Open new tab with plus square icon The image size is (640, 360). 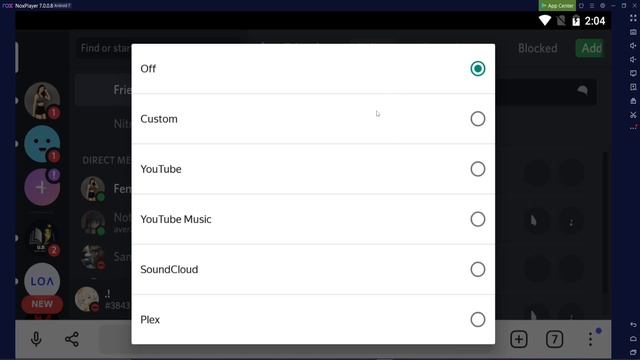pyautogui.click(x=519, y=339)
